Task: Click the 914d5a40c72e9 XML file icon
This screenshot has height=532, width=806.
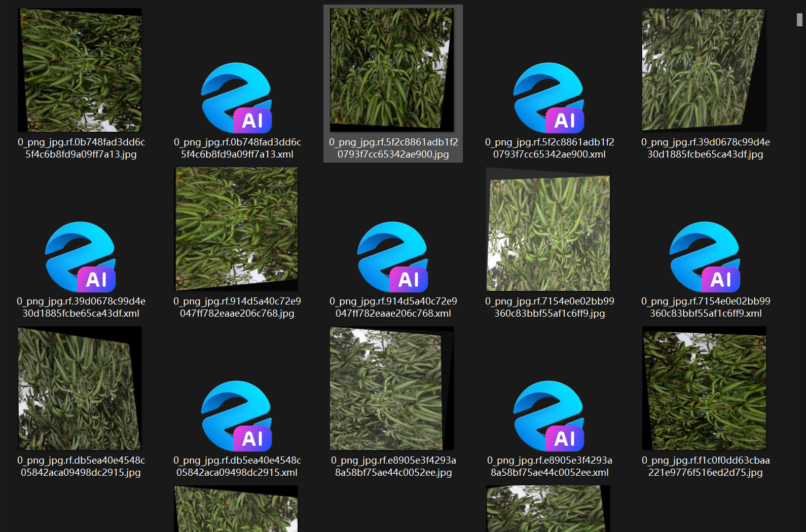Action: click(393, 257)
